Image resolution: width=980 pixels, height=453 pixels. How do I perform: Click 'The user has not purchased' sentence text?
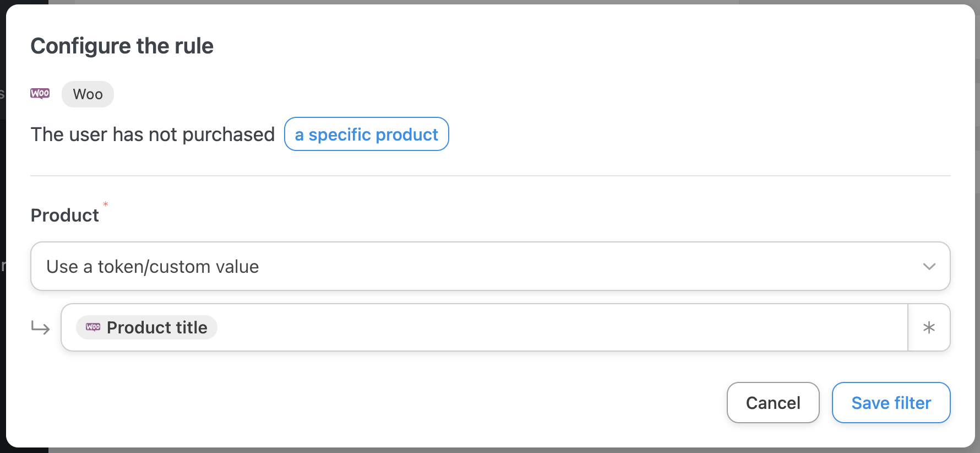click(x=153, y=134)
